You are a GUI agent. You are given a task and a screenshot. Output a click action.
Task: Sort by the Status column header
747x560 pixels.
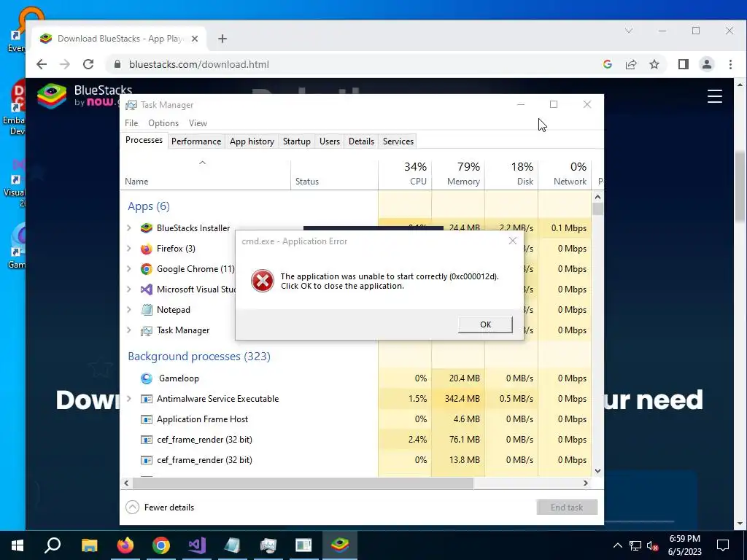334,174
